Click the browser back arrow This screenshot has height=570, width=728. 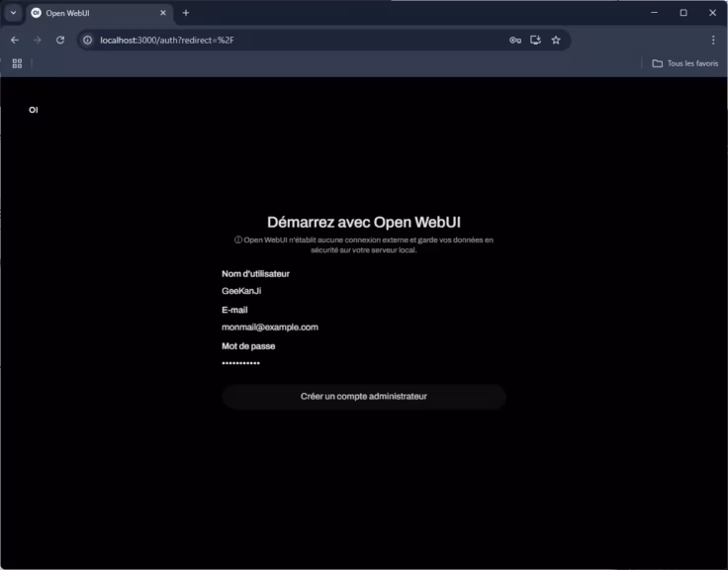tap(15, 40)
